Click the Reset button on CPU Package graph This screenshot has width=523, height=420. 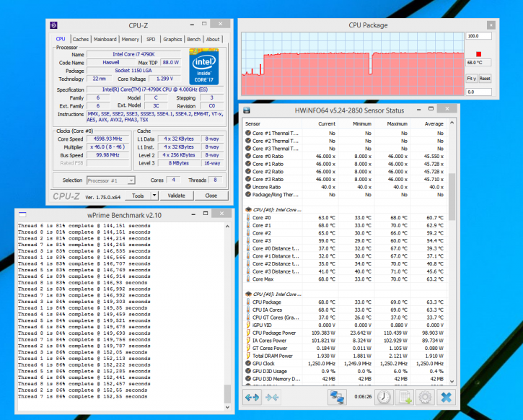(485, 79)
